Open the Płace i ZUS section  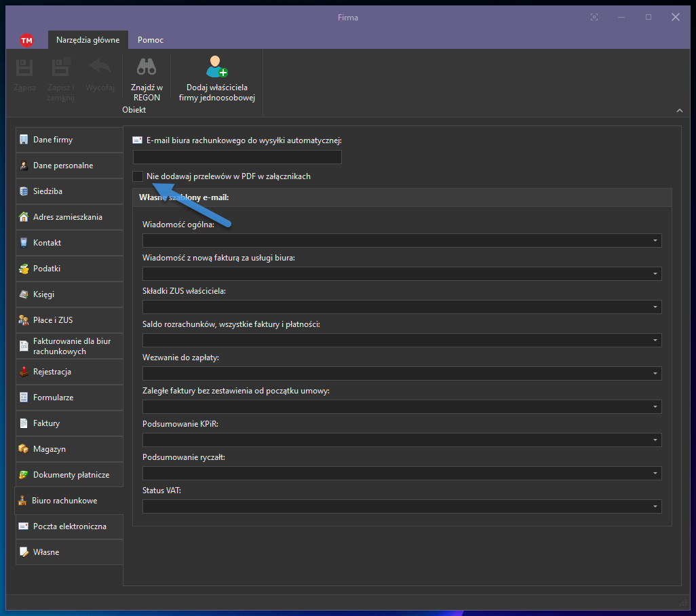(69, 320)
